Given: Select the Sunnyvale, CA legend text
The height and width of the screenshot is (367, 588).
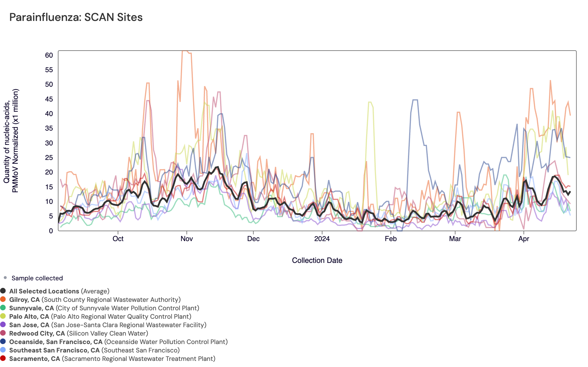Looking at the screenshot, I should 31,308.
